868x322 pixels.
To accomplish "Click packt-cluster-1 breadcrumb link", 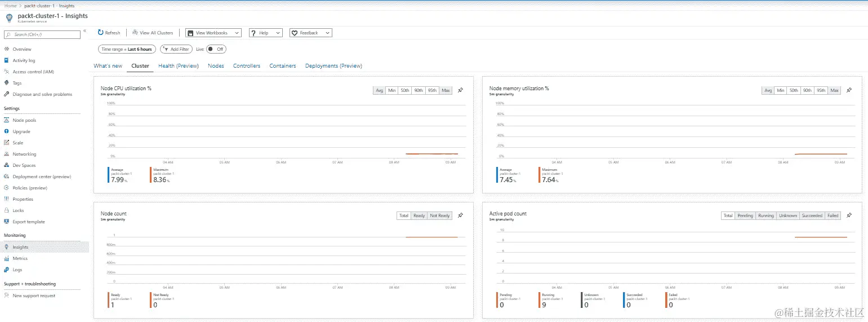I will pyautogui.click(x=39, y=5).
